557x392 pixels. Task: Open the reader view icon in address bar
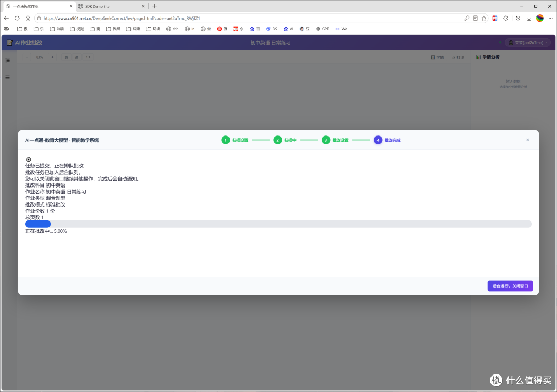click(x=476, y=18)
